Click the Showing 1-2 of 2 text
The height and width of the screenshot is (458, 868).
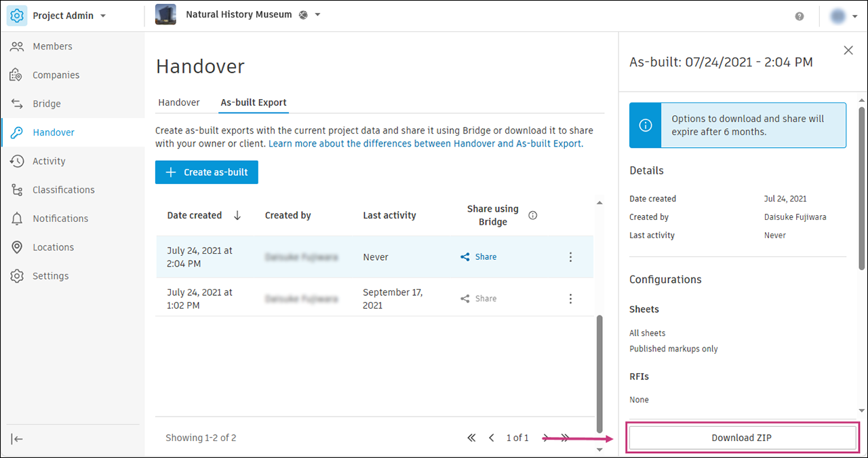point(201,438)
